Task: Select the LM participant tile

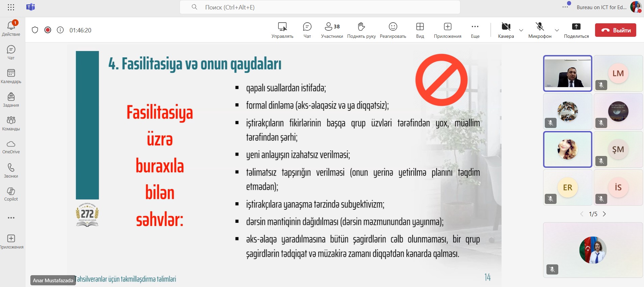Action: (x=618, y=73)
